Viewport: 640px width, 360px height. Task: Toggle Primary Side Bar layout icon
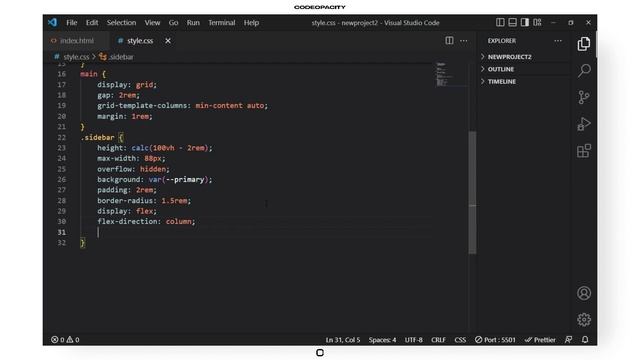click(500, 22)
